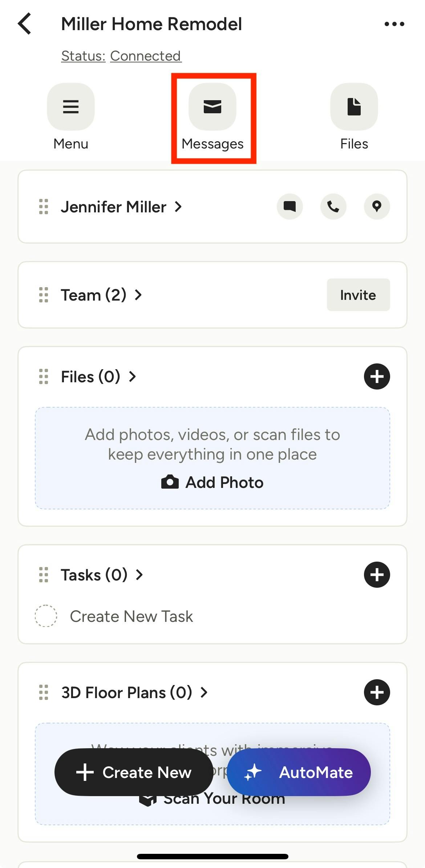Click the Invite button

pos(358,295)
